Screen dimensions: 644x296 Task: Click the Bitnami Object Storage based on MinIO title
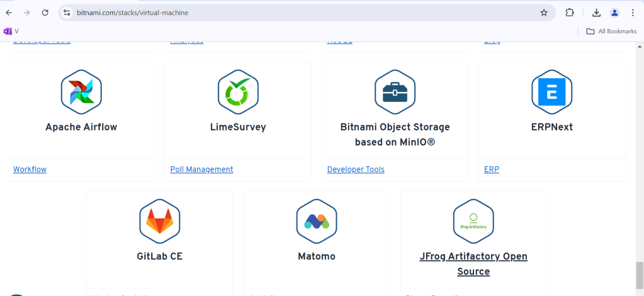395,135
